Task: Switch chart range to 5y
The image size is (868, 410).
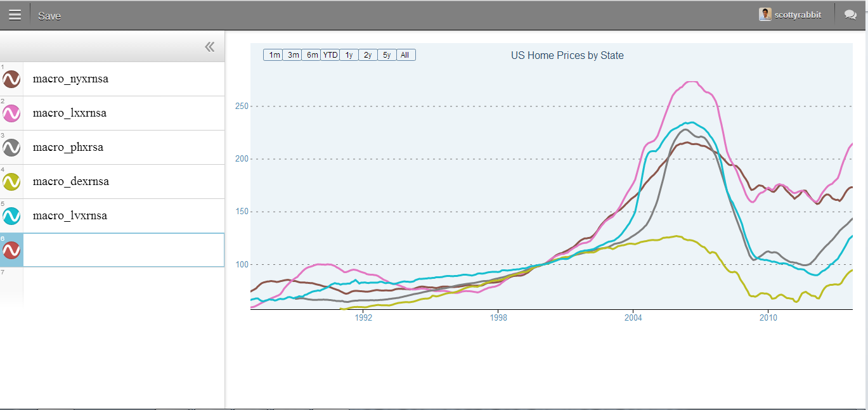Action: tap(387, 55)
